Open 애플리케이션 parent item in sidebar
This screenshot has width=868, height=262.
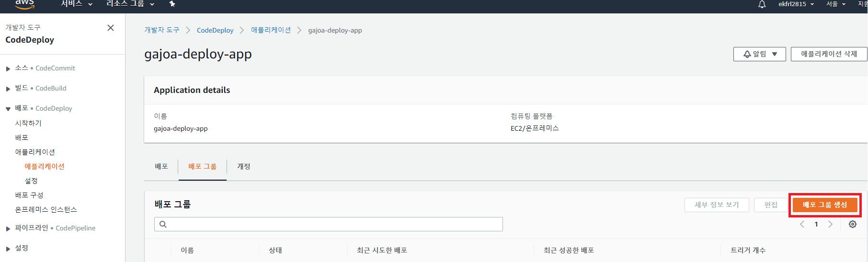click(x=35, y=152)
